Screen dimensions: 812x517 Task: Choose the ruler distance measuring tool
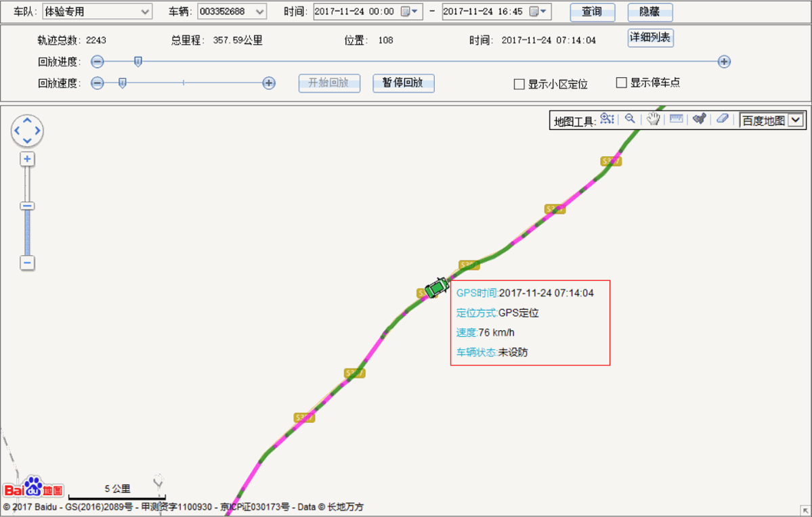pyautogui.click(x=676, y=119)
